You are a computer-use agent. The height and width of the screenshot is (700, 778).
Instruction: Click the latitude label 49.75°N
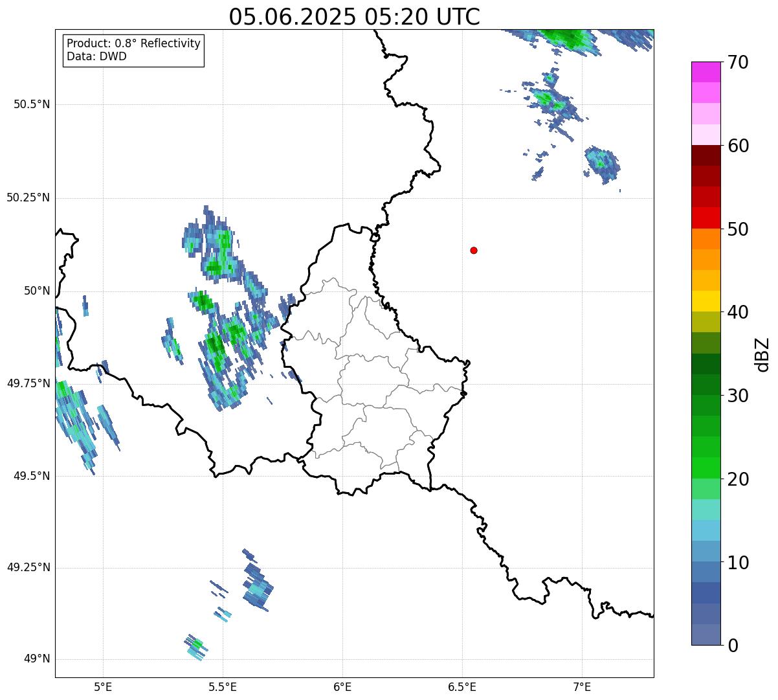28,383
